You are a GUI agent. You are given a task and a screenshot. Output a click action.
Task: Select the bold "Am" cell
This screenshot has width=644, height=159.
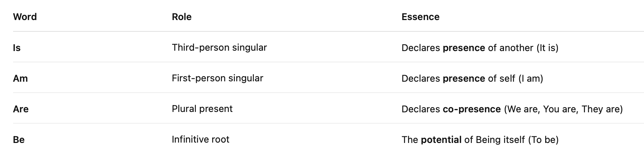[20, 78]
